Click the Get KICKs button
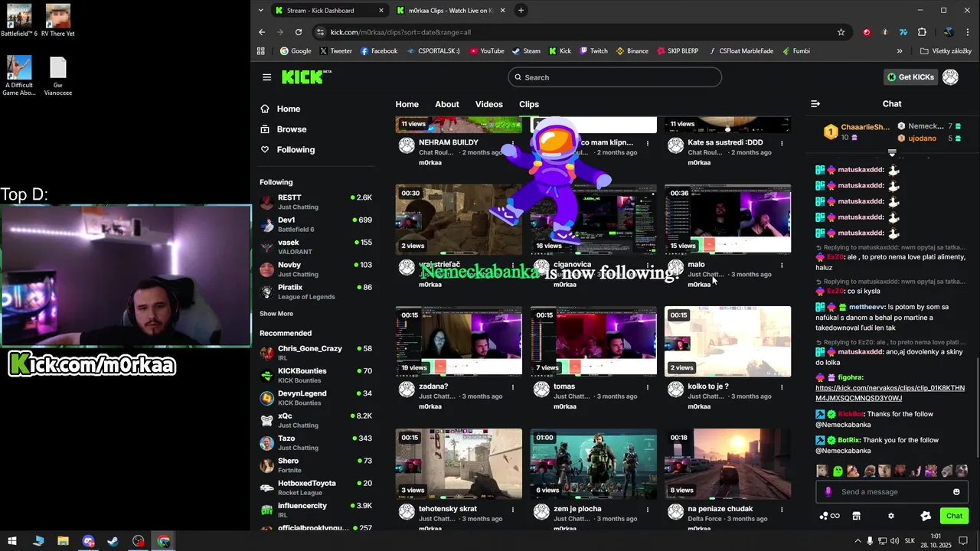 tap(910, 77)
